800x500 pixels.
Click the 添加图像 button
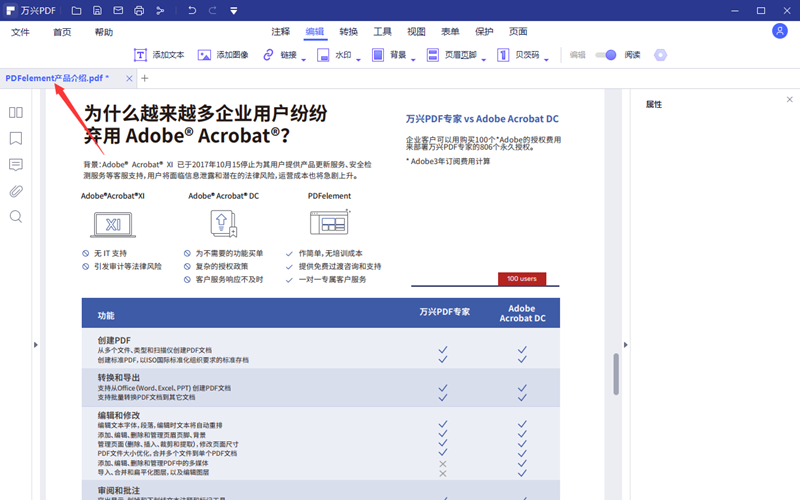click(x=223, y=55)
